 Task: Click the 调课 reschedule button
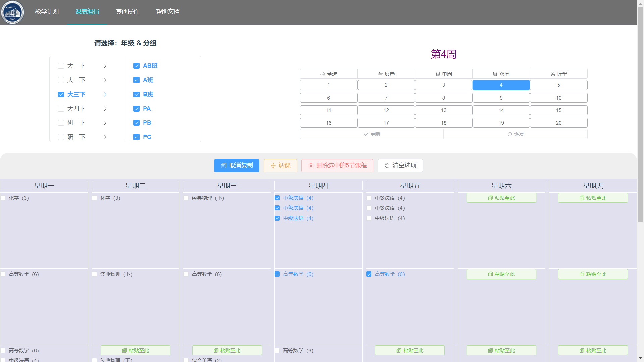[x=280, y=166]
